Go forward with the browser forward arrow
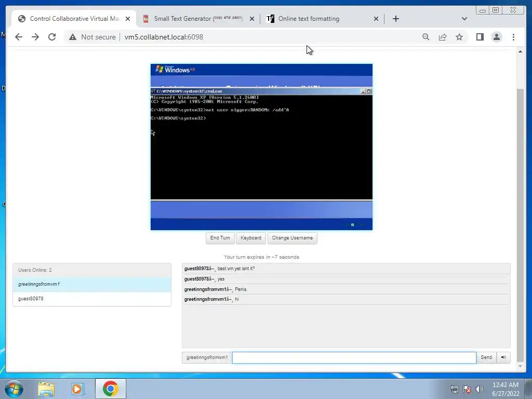 [35, 37]
